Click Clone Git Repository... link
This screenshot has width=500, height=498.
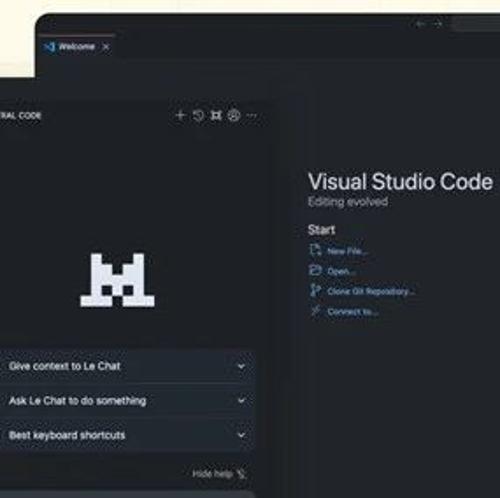[371, 292]
